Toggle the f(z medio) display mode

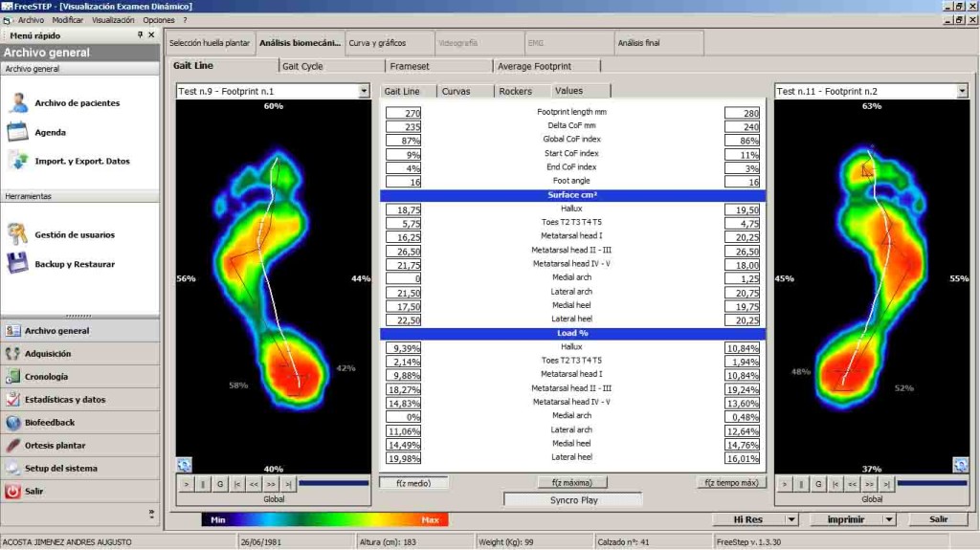coord(414,483)
